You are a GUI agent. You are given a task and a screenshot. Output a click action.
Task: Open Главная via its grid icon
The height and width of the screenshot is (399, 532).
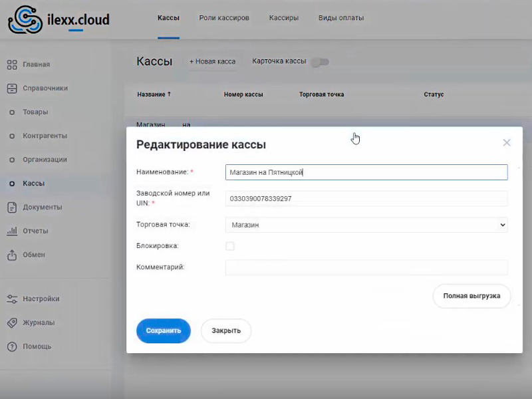[x=12, y=65]
